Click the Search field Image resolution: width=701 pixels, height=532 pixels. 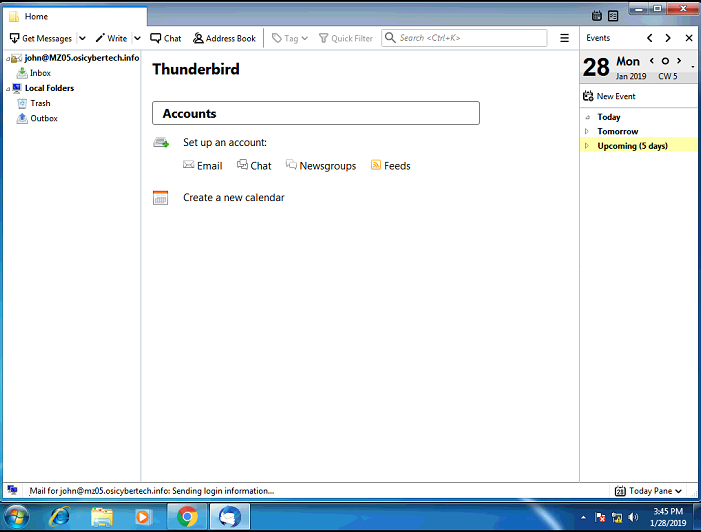pyautogui.click(x=464, y=38)
